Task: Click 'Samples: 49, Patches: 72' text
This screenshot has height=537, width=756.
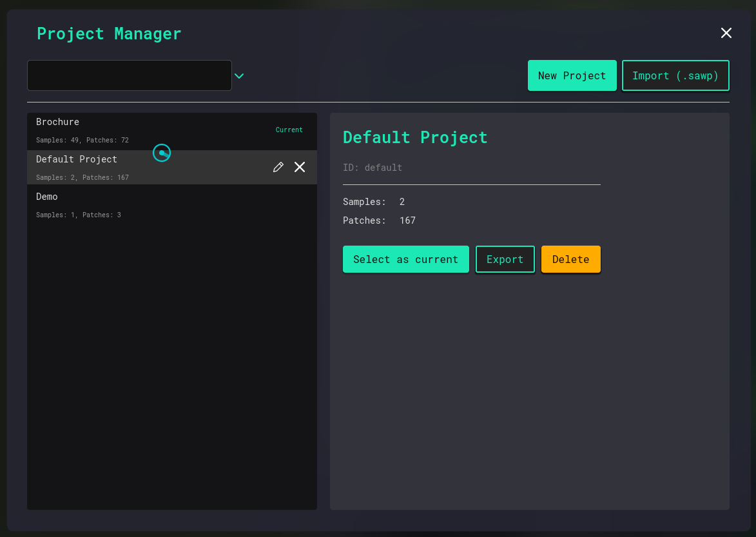Action: click(82, 141)
